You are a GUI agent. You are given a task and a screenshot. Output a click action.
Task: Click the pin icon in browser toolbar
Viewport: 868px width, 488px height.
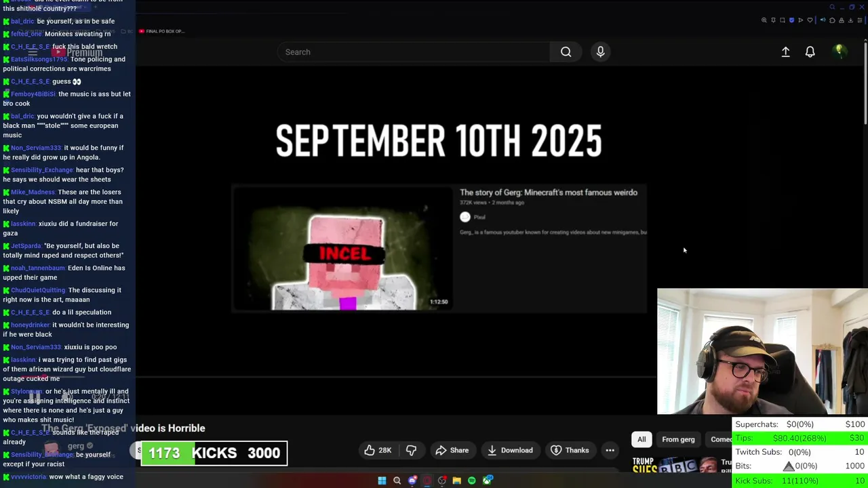pyautogui.click(x=773, y=20)
